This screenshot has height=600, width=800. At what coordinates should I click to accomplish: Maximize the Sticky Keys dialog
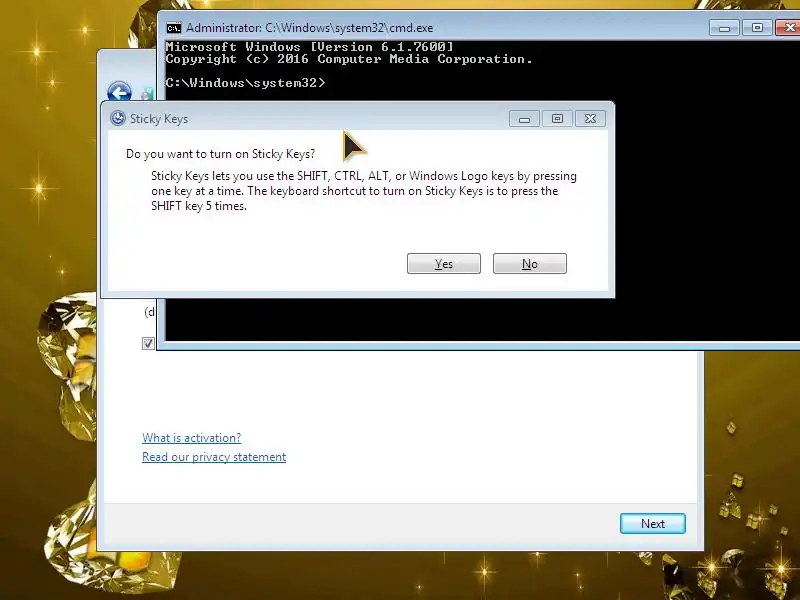tap(557, 118)
